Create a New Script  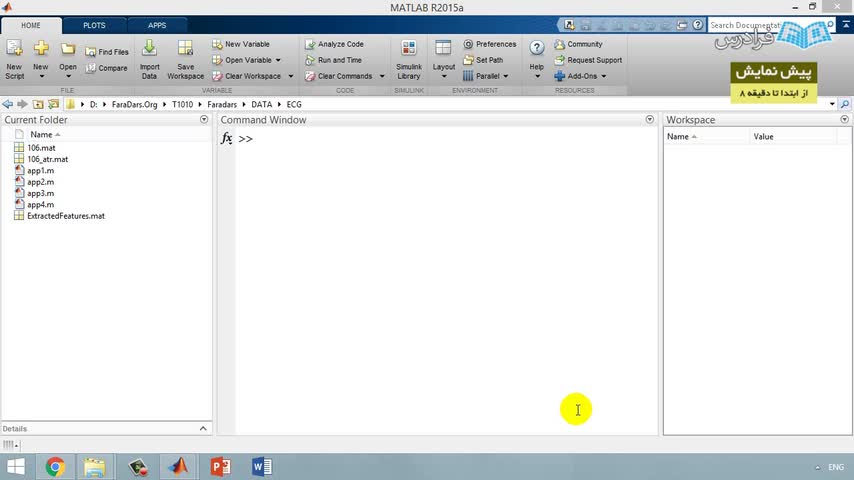pos(14,59)
